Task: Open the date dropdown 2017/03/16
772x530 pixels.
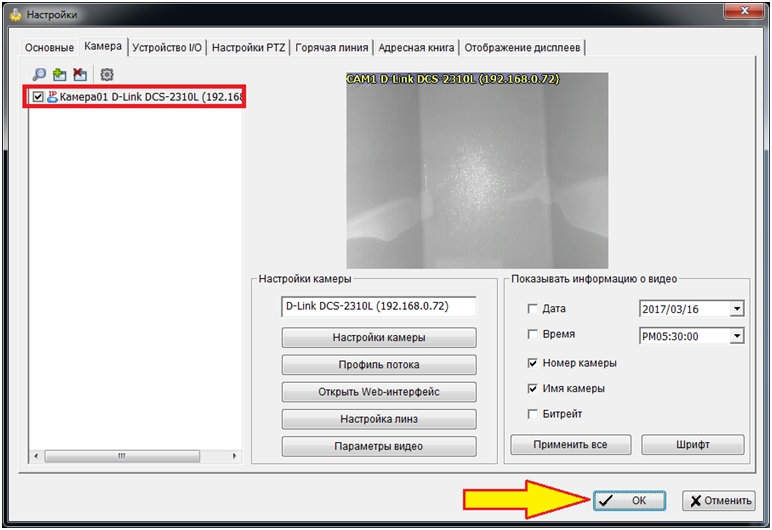Action: (x=737, y=309)
